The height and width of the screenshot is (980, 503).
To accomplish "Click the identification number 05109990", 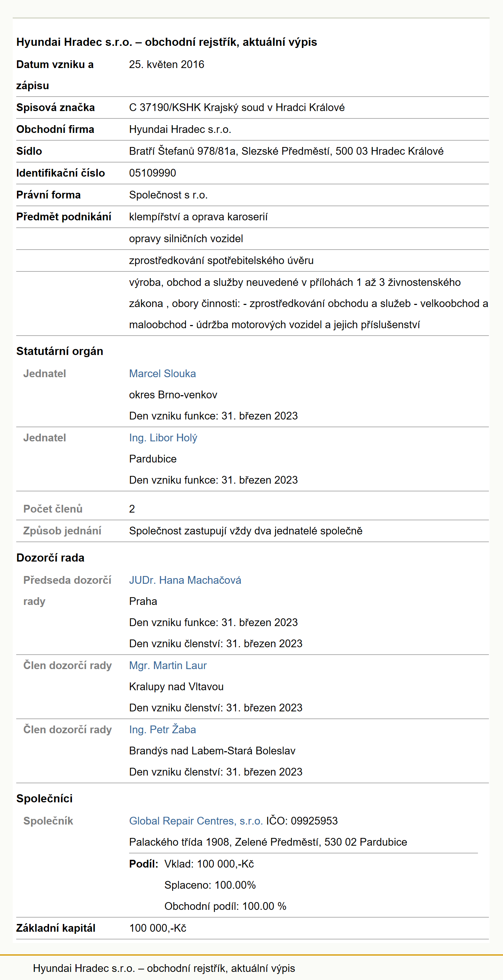I will click(152, 173).
